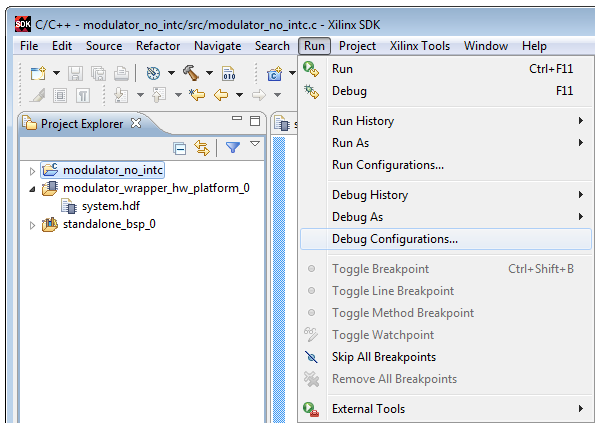
Task: Open the Debug As submenu
Action: (446, 217)
